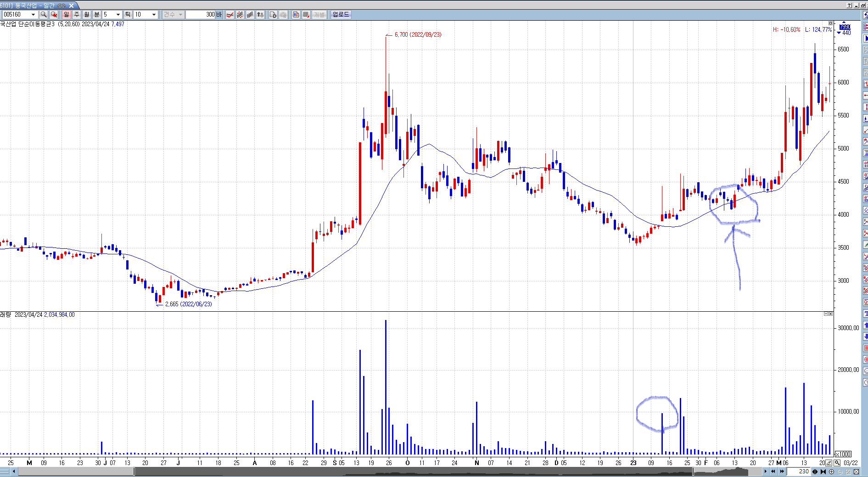
Task: Switch chart to weekly (주) period
Action: [x=76, y=15]
